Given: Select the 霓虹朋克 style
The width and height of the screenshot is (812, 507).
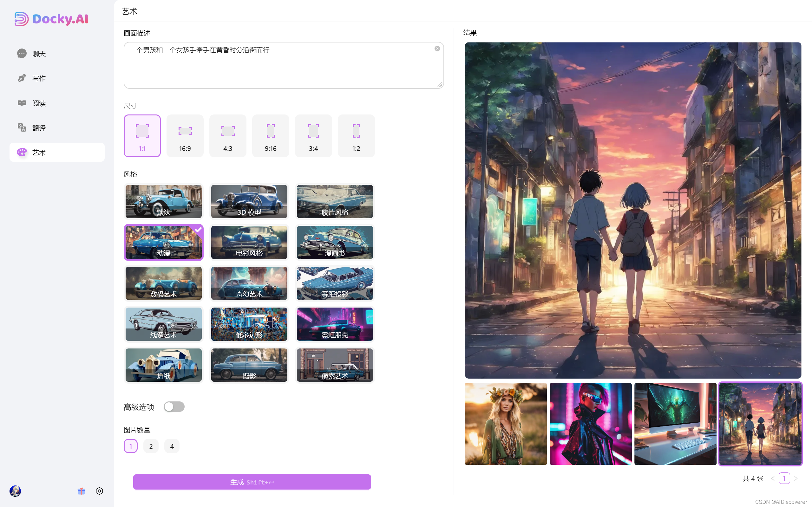Looking at the screenshot, I should pos(334,324).
